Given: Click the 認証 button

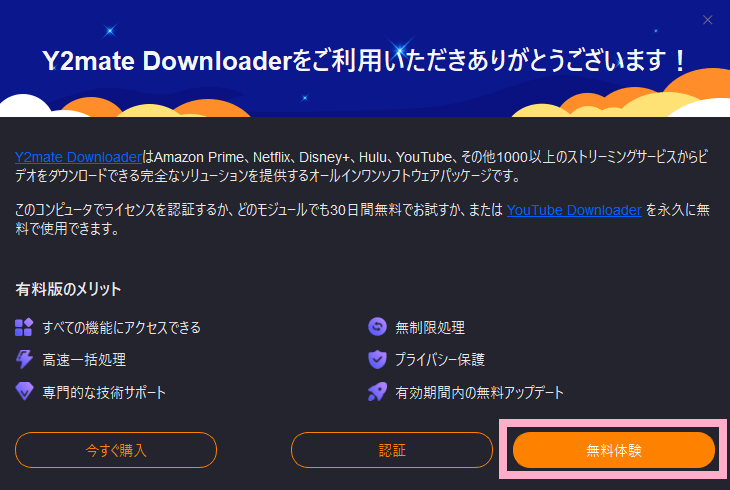Looking at the screenshot, I should pos(392,450).
